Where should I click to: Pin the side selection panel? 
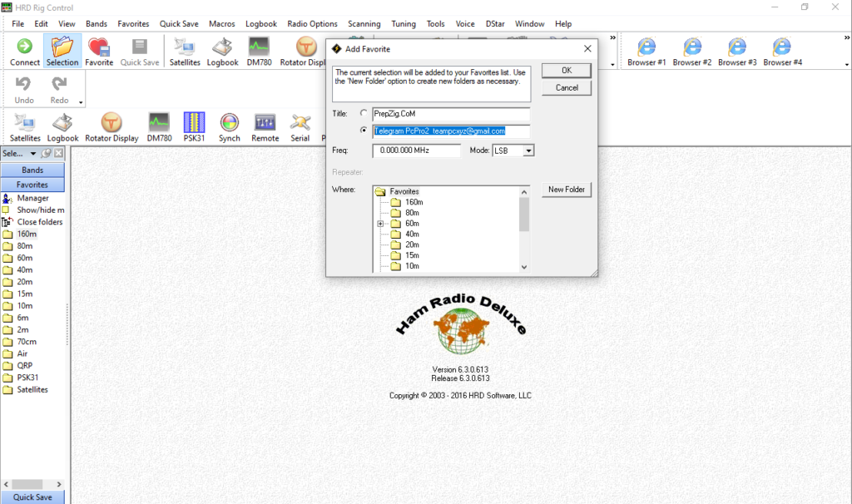click(47, 154)
